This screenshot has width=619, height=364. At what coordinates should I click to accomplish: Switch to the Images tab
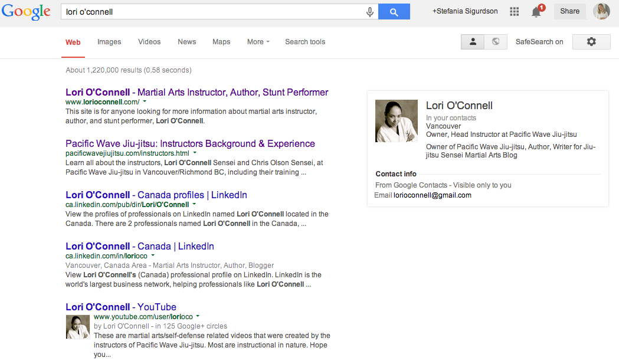coord(109,42)
